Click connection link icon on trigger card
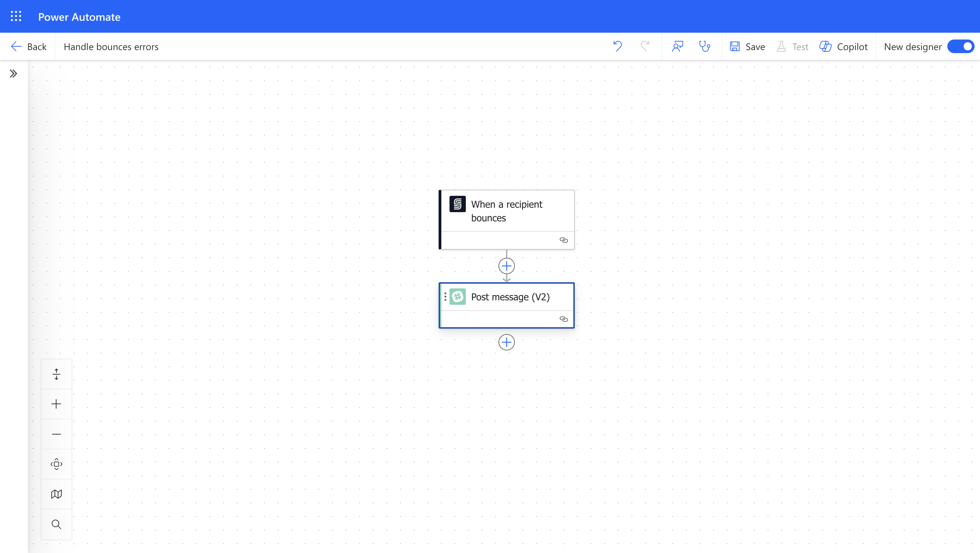 [x=563, y=240]
